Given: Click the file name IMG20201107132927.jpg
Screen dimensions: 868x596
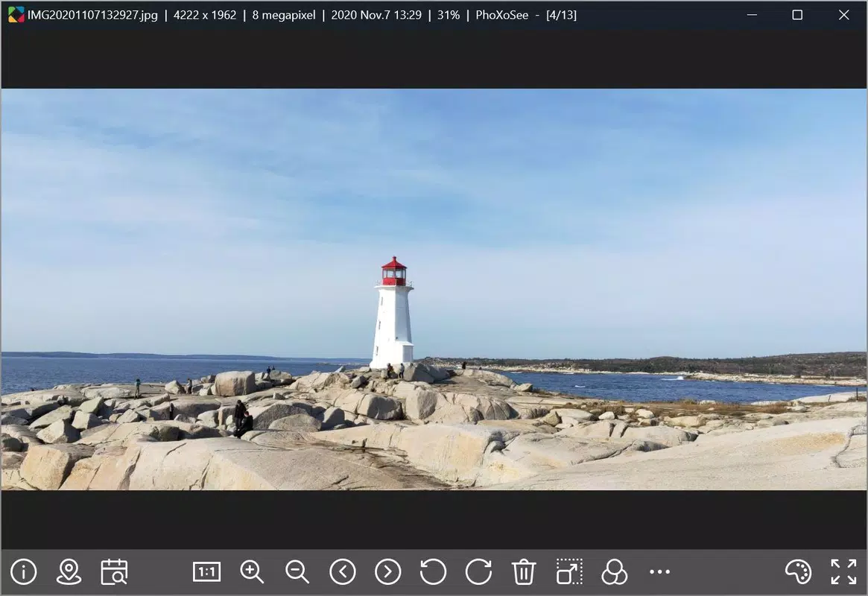Looking at the screenshot, I should pyautogui.click(x=92, y=15).
